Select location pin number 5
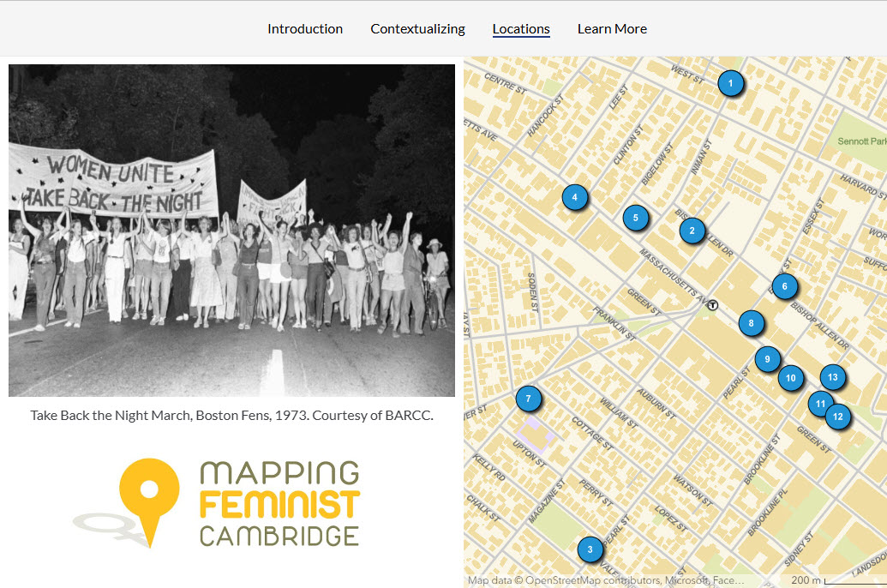 [635, 219]
